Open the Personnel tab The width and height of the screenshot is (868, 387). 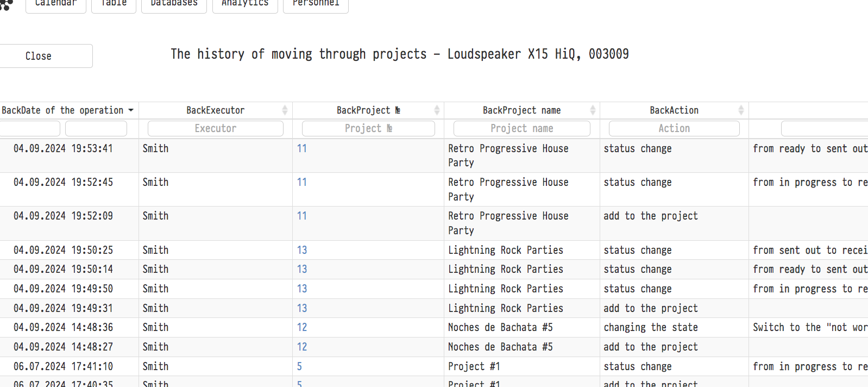pos(316,4)
